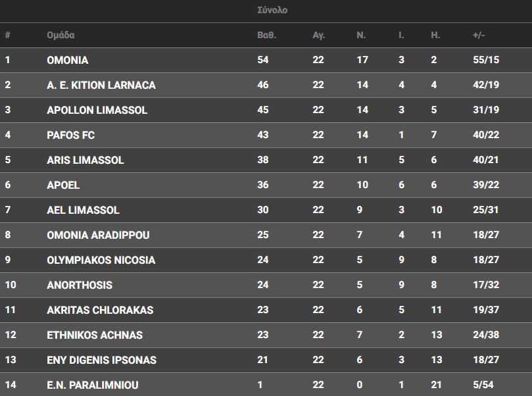The height and width of the screenshot is (396, 532).
Task: Sort by the Ν. wins column
Action: [361, 36]
